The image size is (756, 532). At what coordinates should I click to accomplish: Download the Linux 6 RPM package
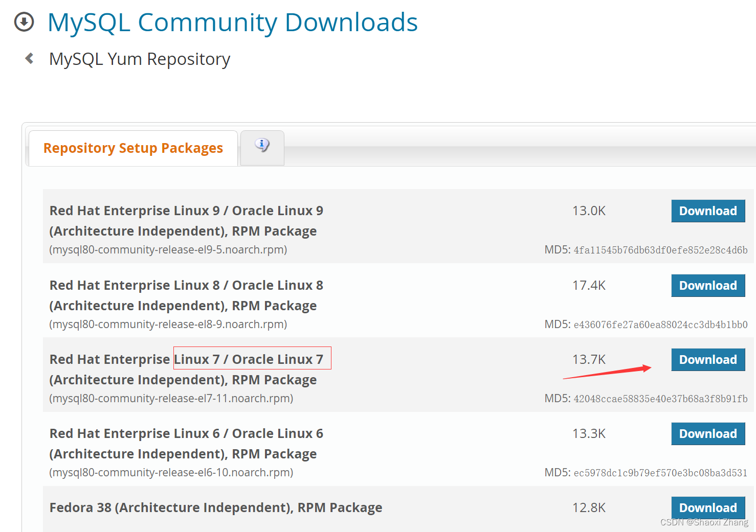coord(708,434)
